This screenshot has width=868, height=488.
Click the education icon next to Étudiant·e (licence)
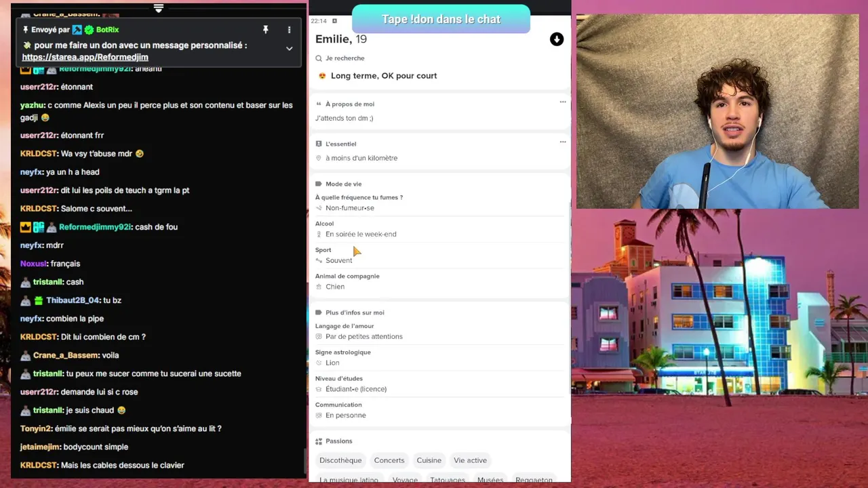pos(319,389)
